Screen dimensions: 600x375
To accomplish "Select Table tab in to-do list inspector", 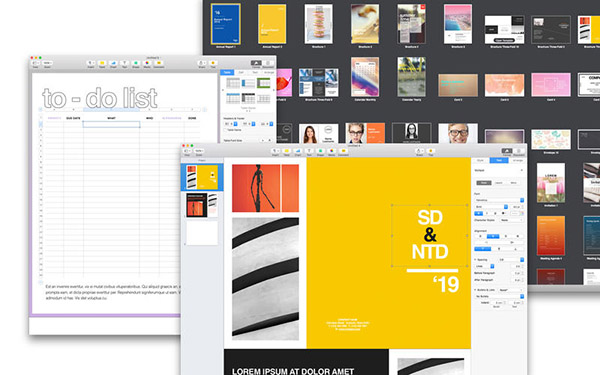I will (227, 72).
